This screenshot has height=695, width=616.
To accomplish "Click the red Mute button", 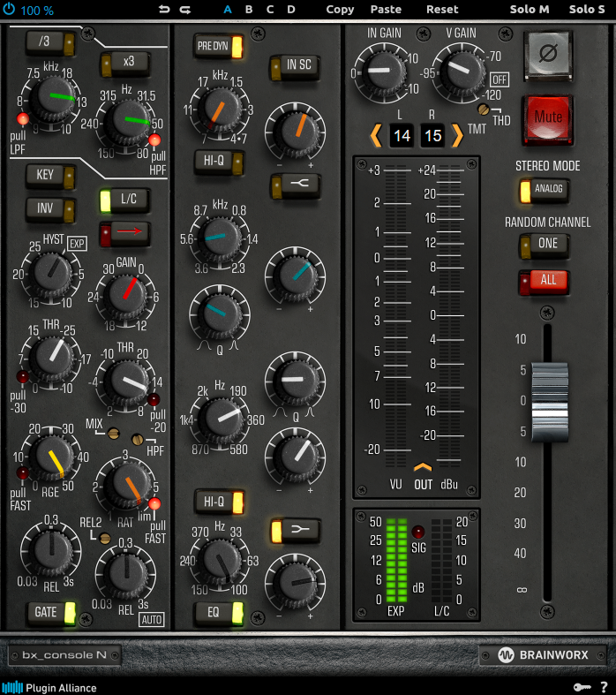I will pos(548,120).
